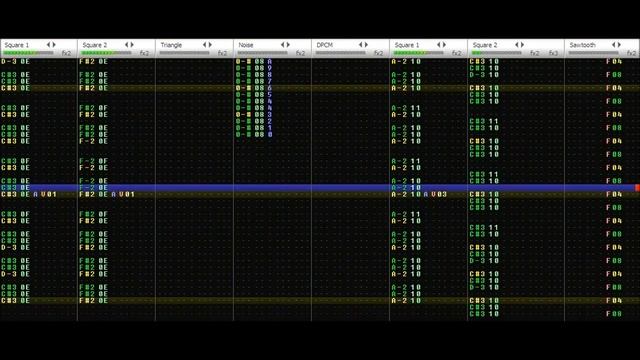Viewport: 640px width, 360px height.
Task: Select V01 effect beside C#3 0E
Action: click(49, 194)
